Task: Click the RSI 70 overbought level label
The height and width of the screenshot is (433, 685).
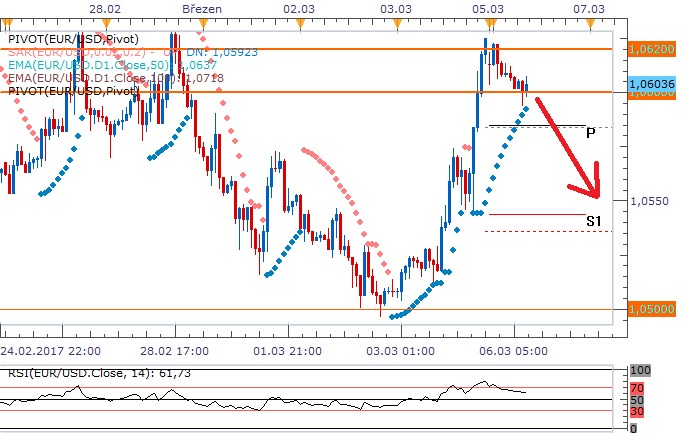Action: [x=639, y=387]
